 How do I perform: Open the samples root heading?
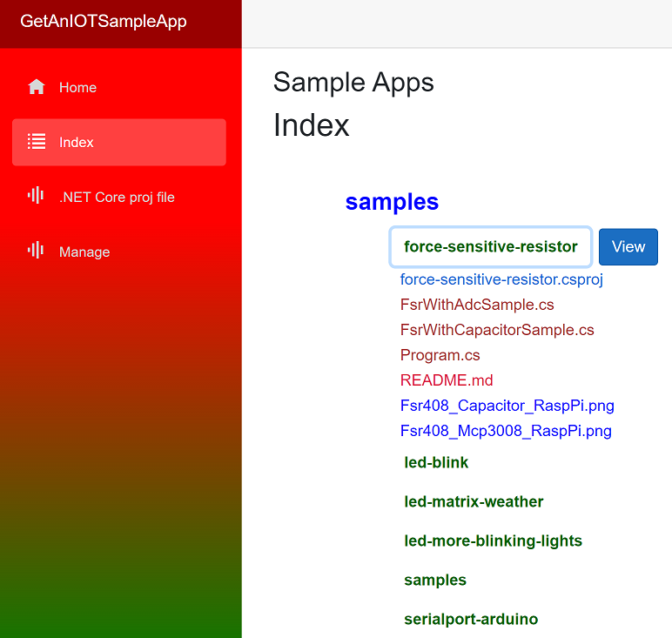pos(392,202)
